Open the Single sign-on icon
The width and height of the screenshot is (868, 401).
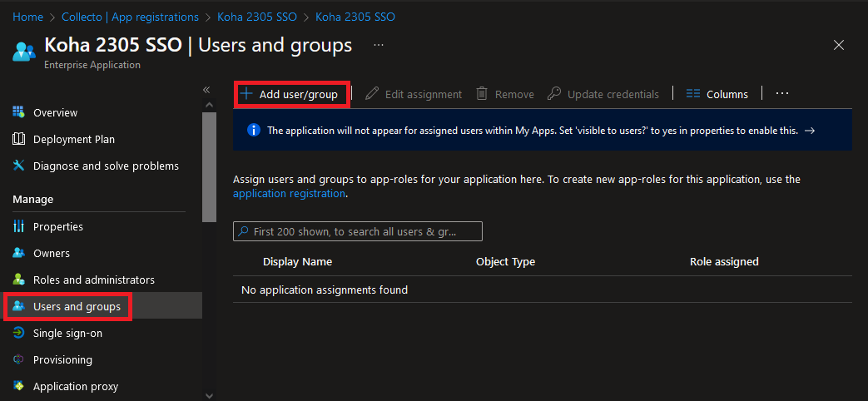pyautogui.click(x=18, y=333)
